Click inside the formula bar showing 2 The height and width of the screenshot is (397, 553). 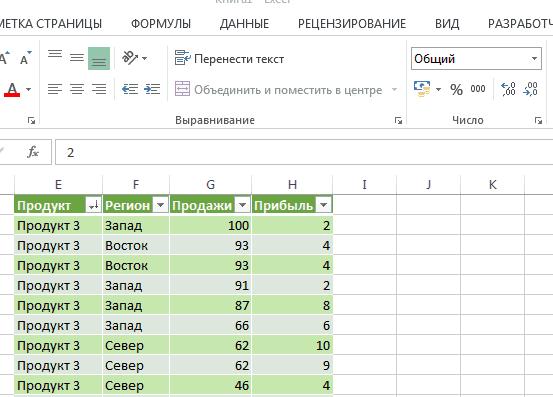pyautogui.click(x=304, y=152)
